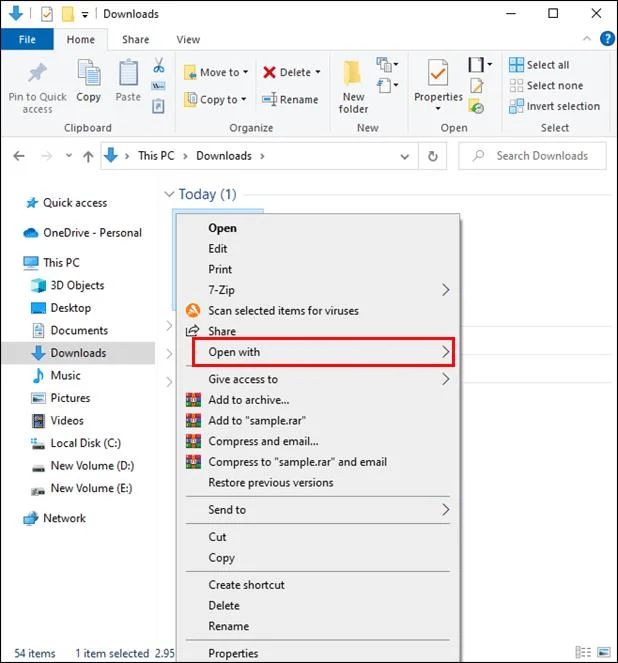618x663 pixels.
Task: Click Invert selection in ribbon
Action: pos(562,106)
